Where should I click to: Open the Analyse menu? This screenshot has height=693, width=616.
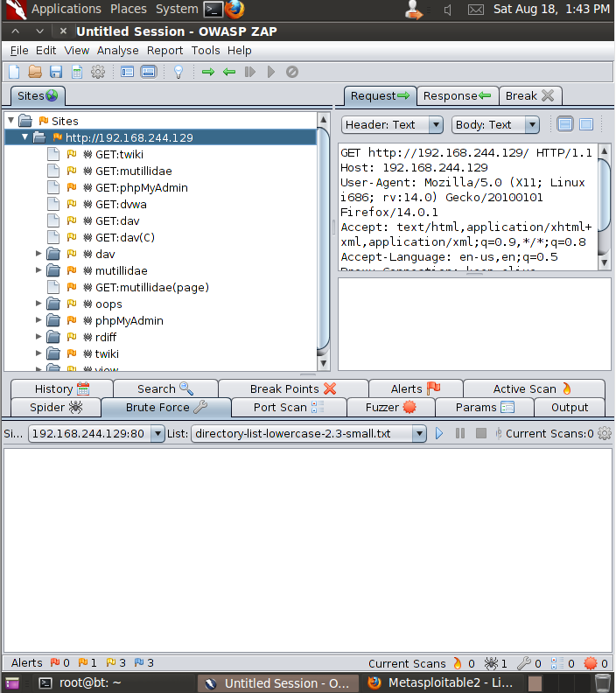coord(117,50)
